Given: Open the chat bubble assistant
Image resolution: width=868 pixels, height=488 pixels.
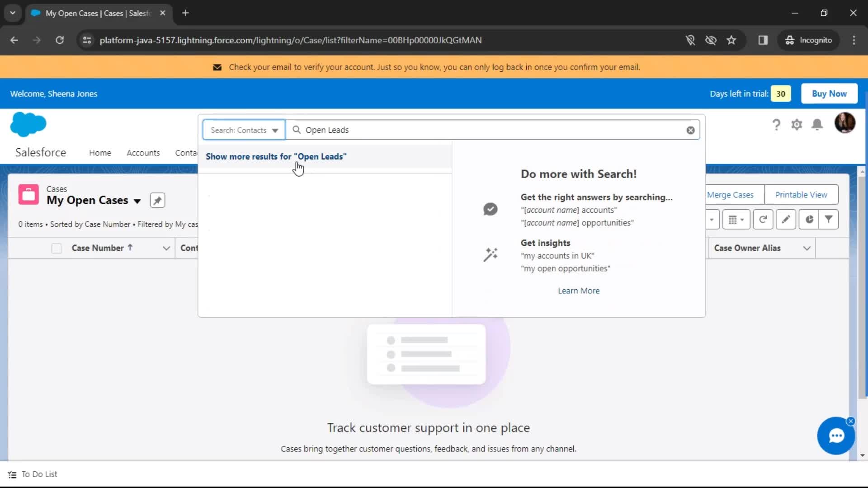Looking at the screenshot, I should click(x=836, y=436).
